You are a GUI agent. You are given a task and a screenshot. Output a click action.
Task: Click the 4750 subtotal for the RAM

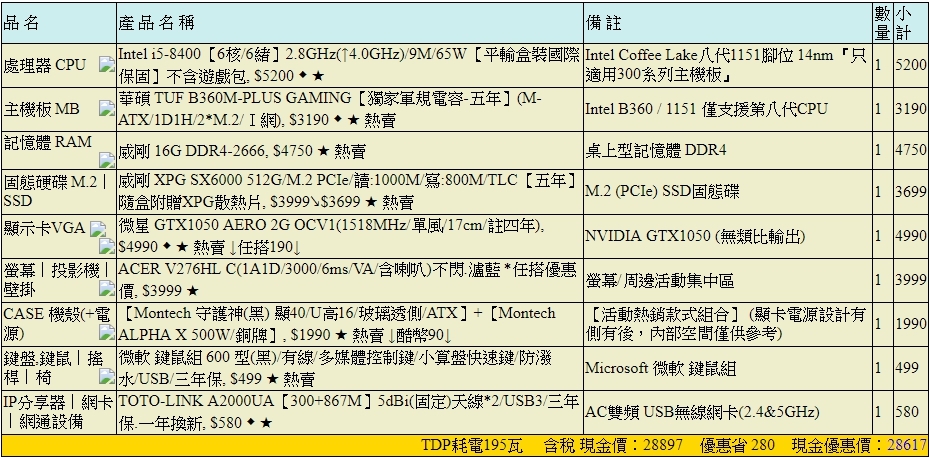coord(911,151)
